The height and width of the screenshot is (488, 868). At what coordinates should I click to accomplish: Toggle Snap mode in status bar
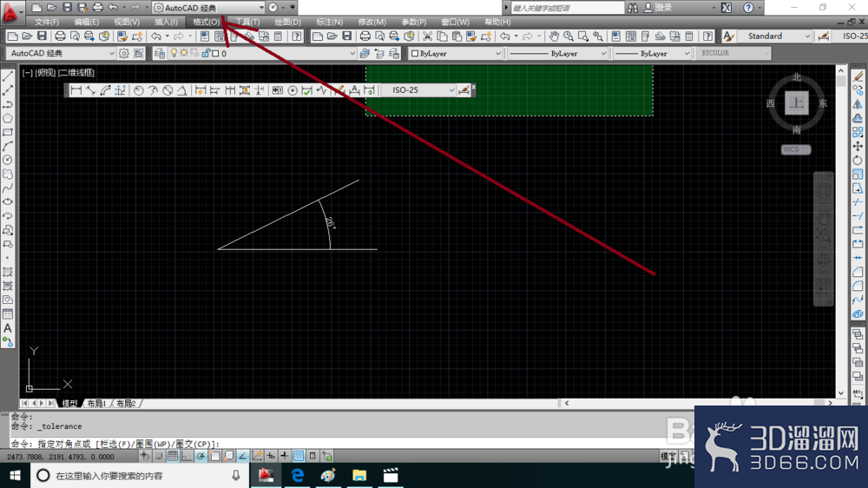[x=159, y=456]
